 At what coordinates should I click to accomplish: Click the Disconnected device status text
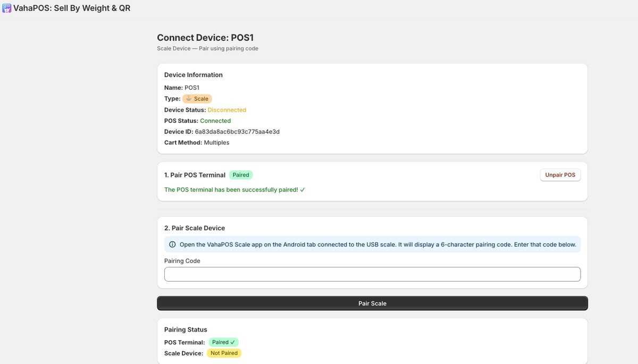coord(227,110)
